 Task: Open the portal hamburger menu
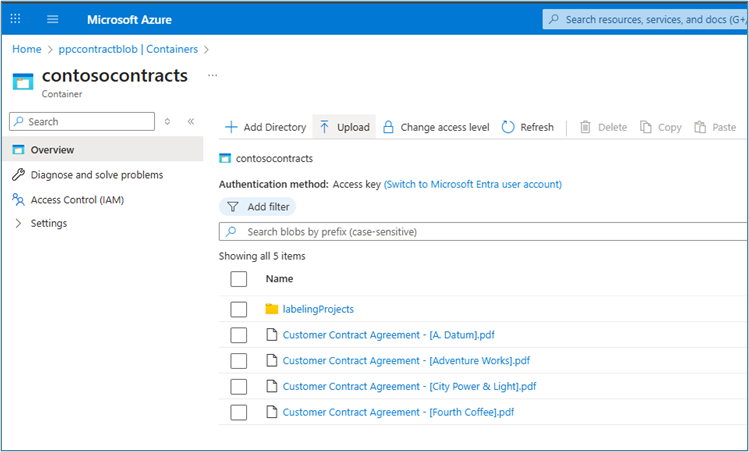click(53, 19)
